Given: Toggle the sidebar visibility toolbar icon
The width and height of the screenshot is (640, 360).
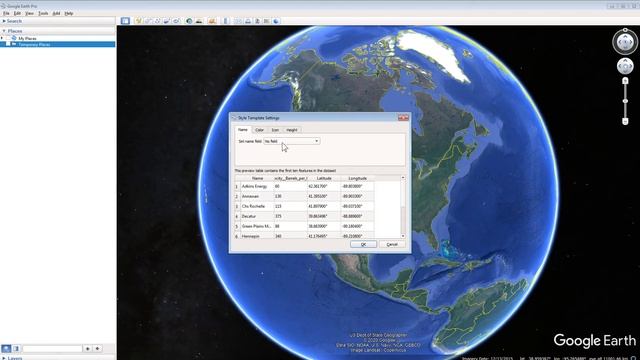Looking at the screenshot, I should tap(125, 21).
